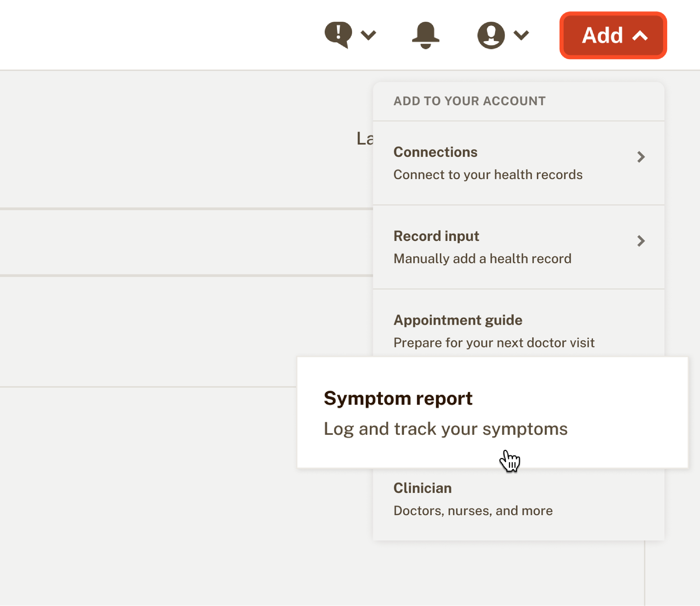The height and width of the screenshot is (606, 700).
Task: Click the chevron up arrow in Add button
Action: [x=640, y=36]
